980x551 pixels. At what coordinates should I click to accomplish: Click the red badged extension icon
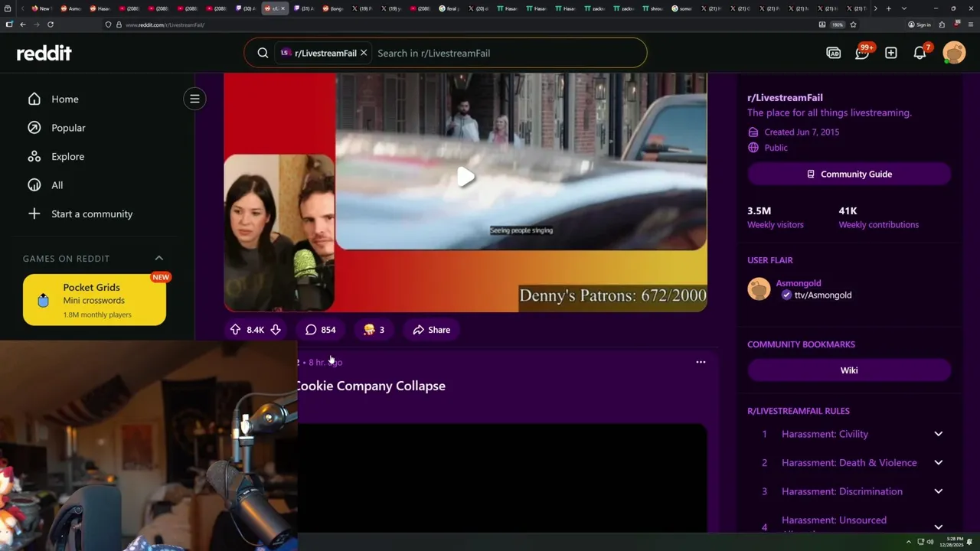(x=956, y=24)
